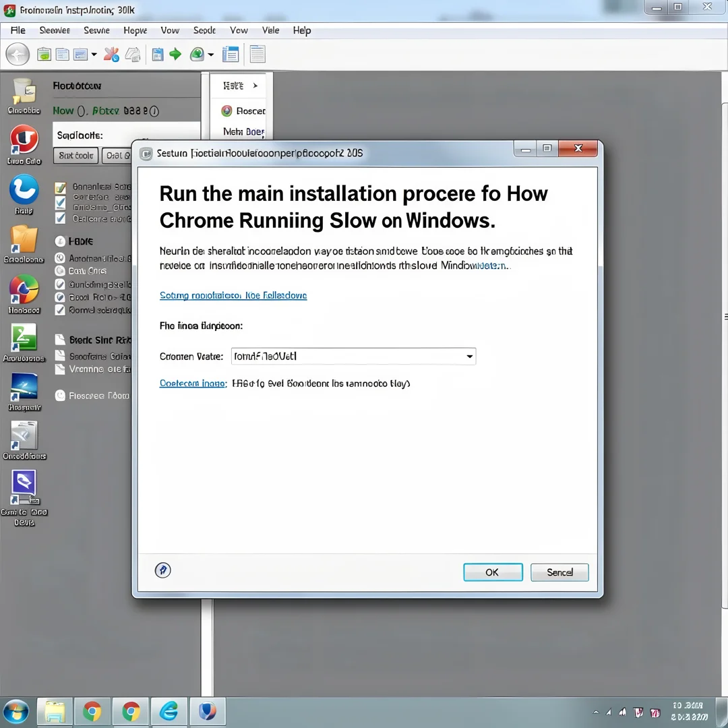Screen dimensions: 728x728
Task: Click the Windows Start button
Action: point(16,711)
